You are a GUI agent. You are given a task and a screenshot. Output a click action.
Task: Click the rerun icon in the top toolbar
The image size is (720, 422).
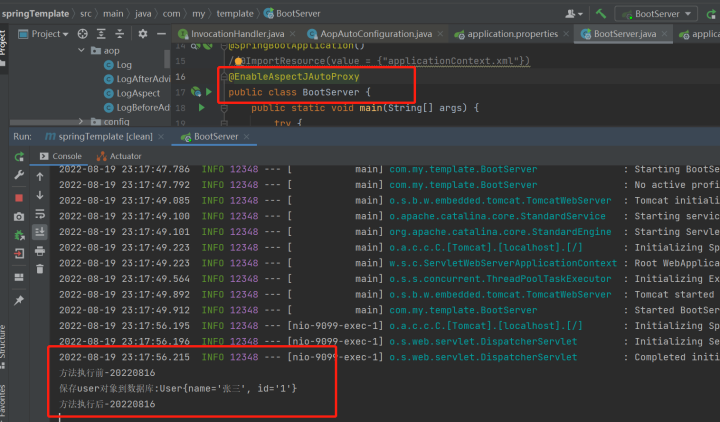(711, 14)
